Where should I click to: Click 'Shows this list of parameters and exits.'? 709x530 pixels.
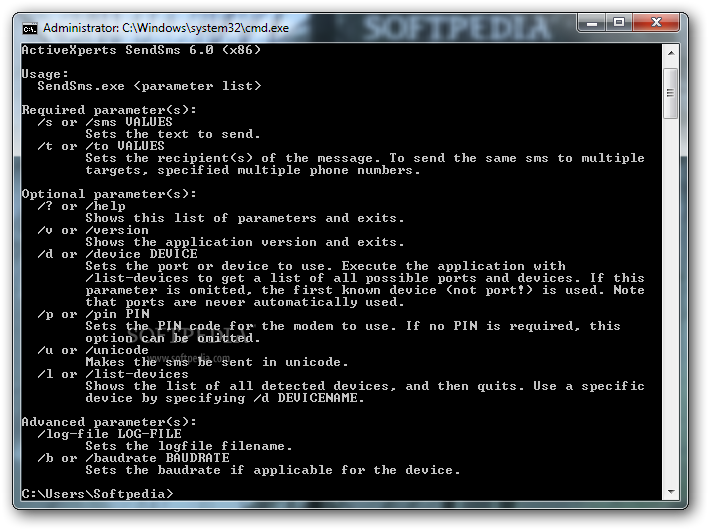click(245, 218)
